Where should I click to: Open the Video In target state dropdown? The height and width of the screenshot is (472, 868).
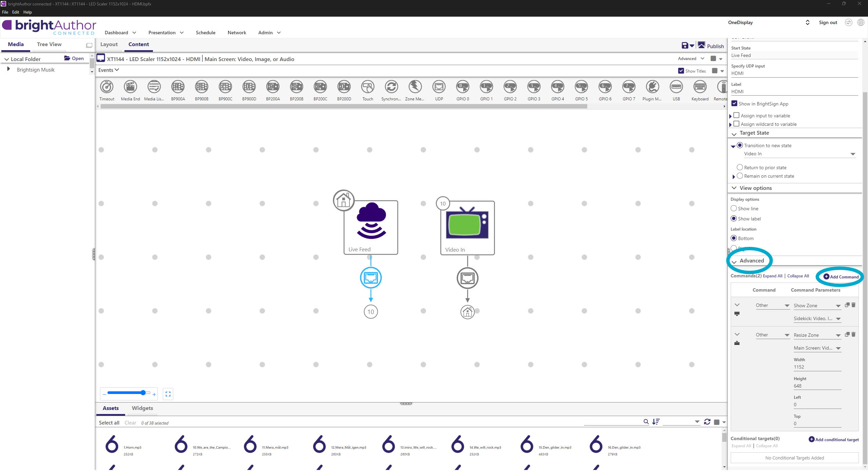point(853,154)
